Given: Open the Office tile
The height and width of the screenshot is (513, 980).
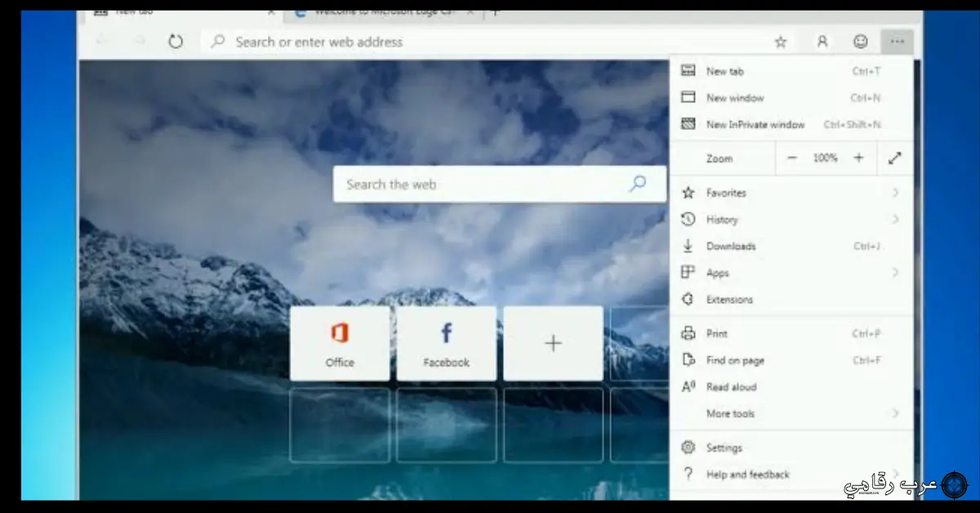Looking at the screenshot, I should point(340,343).
